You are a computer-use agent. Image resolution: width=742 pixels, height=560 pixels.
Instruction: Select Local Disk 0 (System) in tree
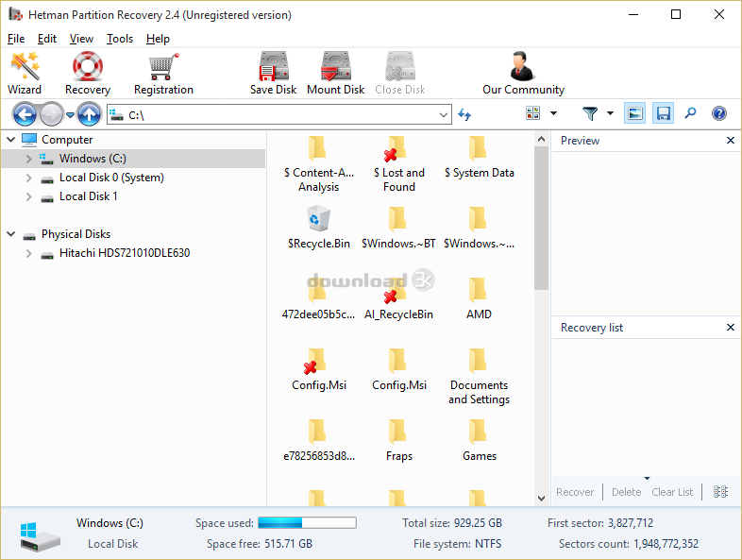(111, 178)
